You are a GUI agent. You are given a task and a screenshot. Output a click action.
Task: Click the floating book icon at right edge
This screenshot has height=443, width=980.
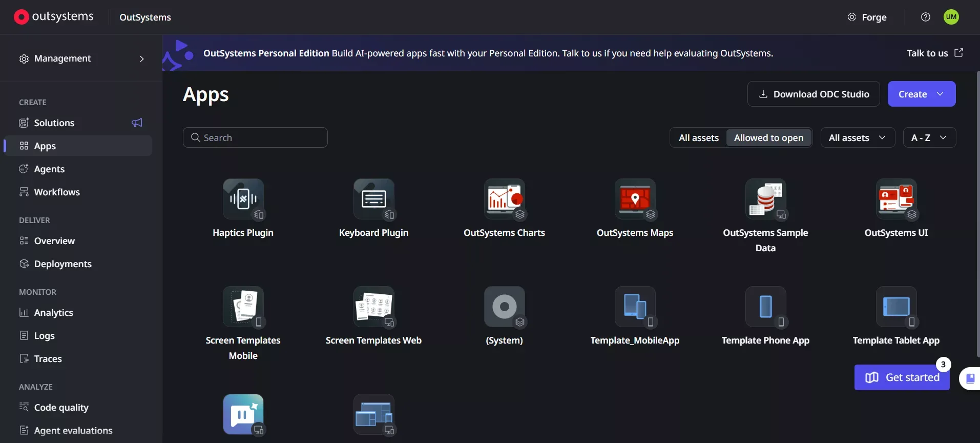[x=970, y=378]
